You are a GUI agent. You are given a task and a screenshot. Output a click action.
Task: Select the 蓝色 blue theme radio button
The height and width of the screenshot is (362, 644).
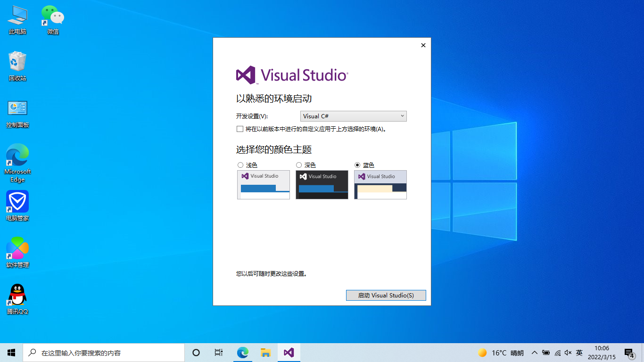[x=357, y=165]
